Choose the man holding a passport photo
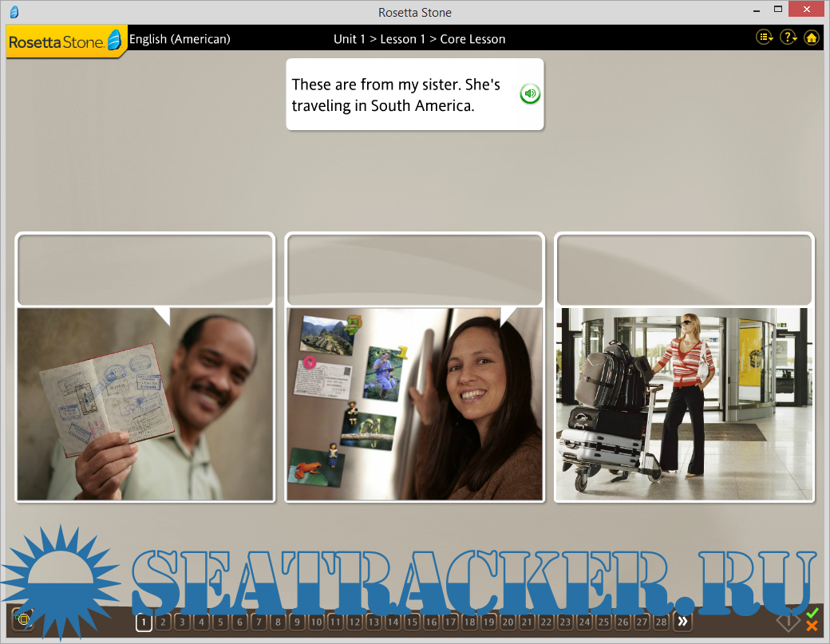This screenshot has height=644, width=830. tap(145, 404)
